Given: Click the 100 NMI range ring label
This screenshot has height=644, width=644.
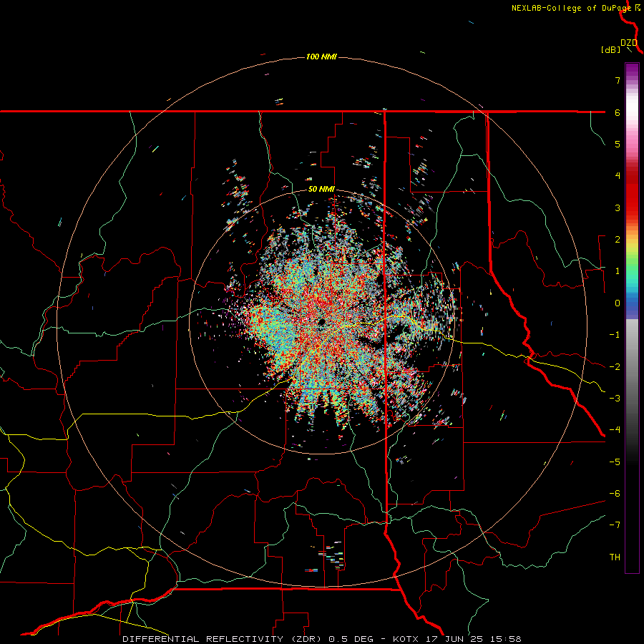Looking at the screenshot, I should pyautogui.click(x=321, y=57).
